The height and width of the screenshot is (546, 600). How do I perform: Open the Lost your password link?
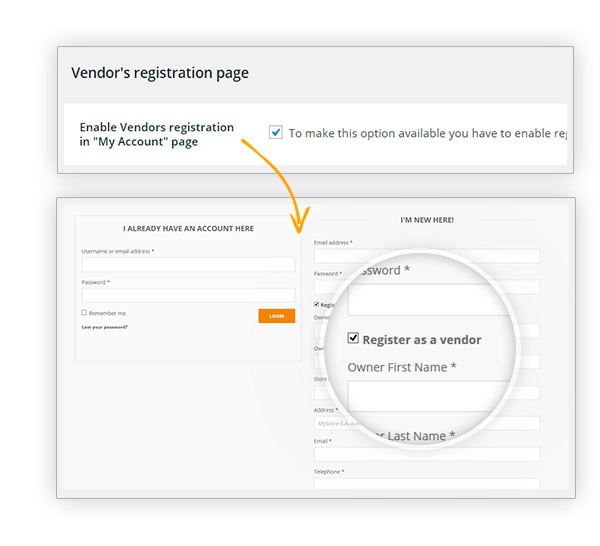(104, 327)
